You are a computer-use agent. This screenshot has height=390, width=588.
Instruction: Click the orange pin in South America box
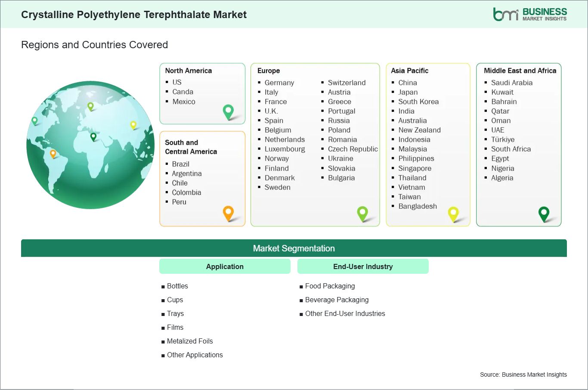[x=228, y=213]
